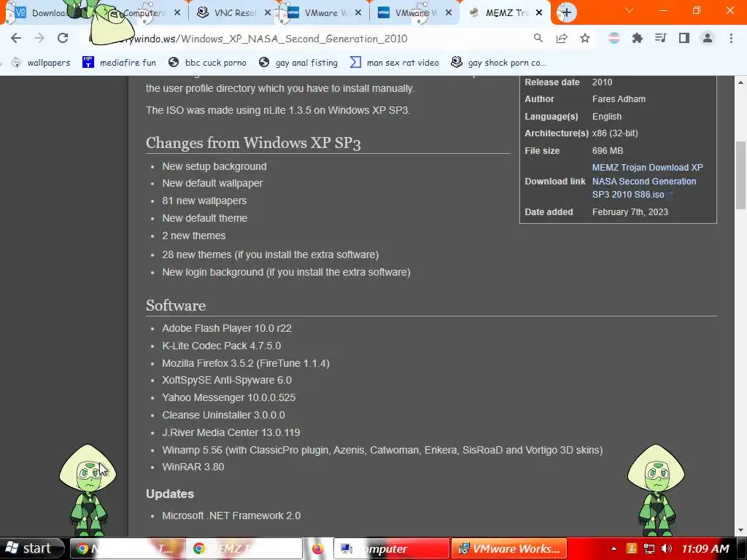Click the Microsoft .NET Framework 2.0 entry

[x=231, y=516]
